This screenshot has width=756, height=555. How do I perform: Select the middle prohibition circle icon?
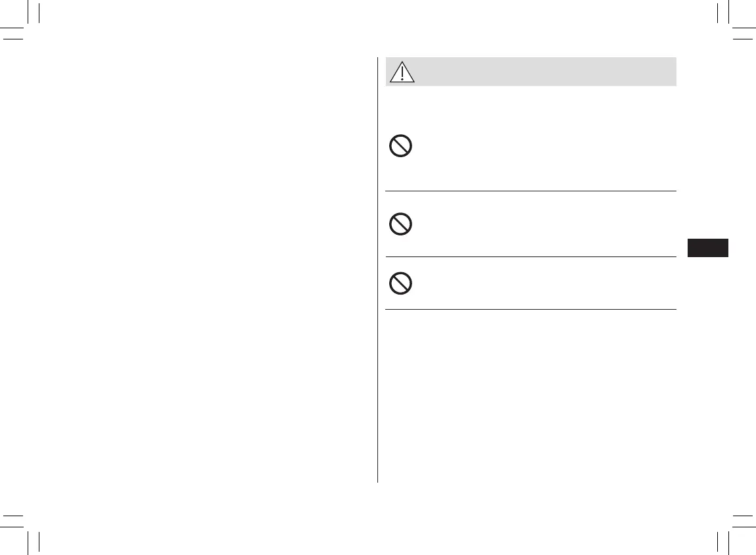(x=400, y=225)
